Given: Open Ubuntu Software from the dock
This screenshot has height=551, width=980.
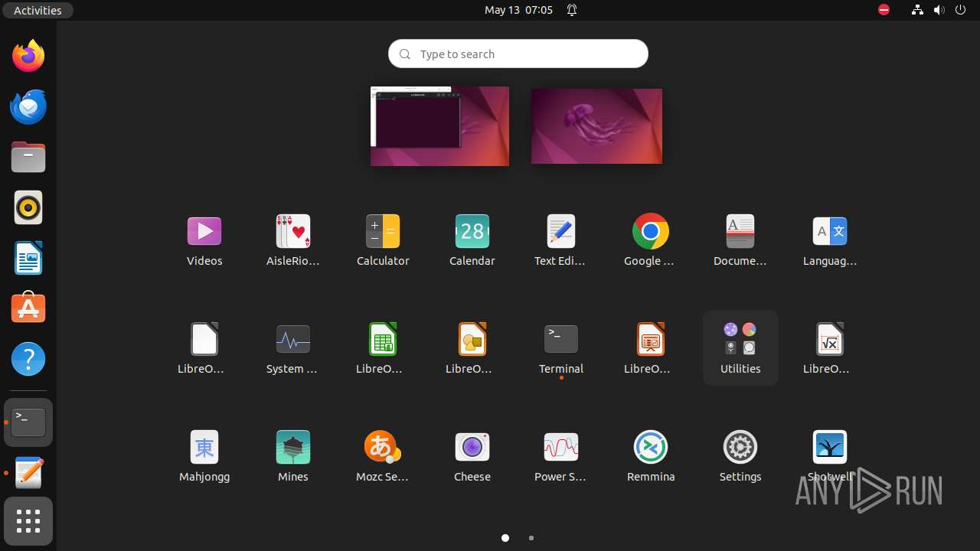Looking at the screenshot, I should point(28,308).
